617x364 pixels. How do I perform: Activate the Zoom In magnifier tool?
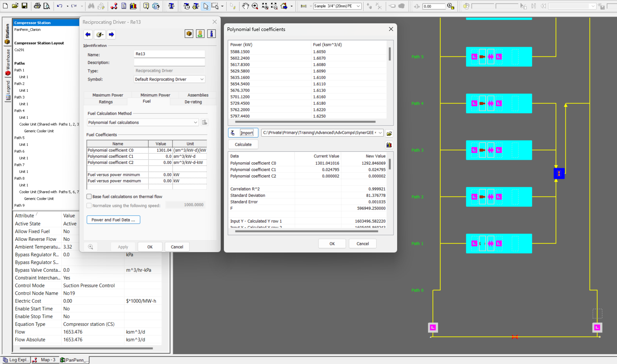[255, 6]
